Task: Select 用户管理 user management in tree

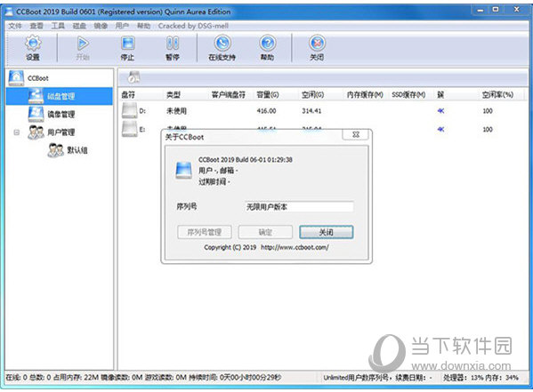Action: point(61,132)
